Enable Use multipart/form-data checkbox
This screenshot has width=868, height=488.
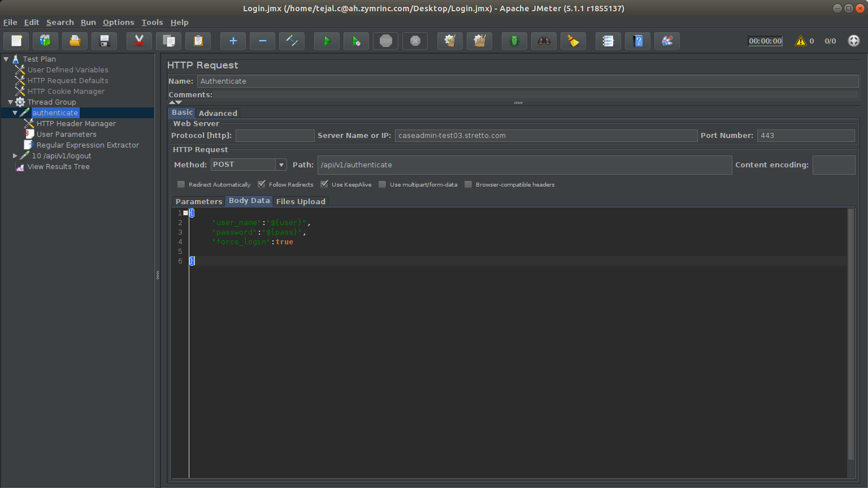pos(382,184)
